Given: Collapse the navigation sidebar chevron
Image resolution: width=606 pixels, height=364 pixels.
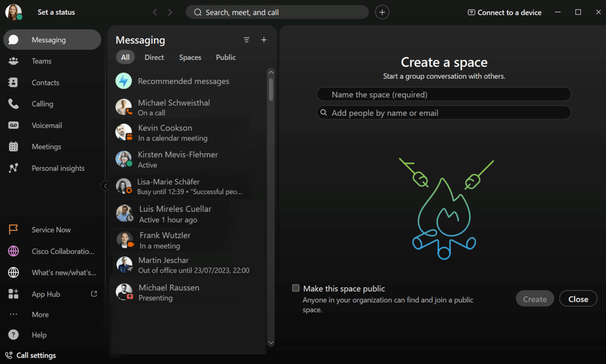Looking at the screenshot, I should tap(105, 186).
